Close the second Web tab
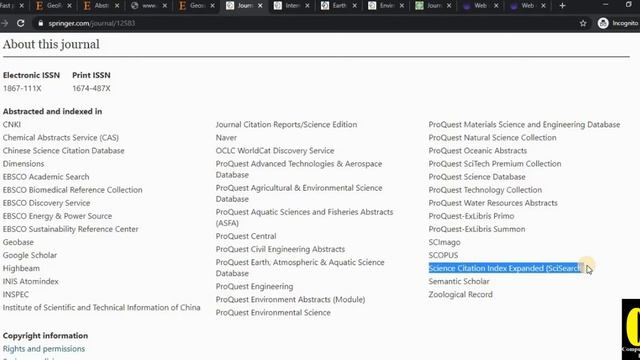The image size is (640, 360). pyautogui.click(x=543, y=6)
